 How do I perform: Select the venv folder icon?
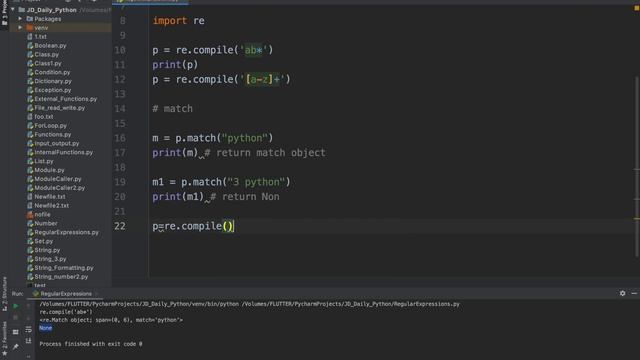30,28
